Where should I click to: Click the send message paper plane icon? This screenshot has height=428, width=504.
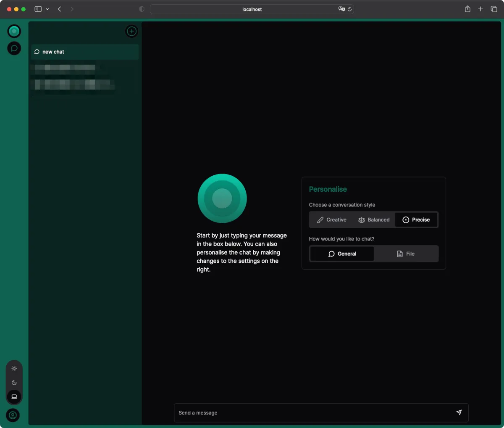tap(459, 412)
